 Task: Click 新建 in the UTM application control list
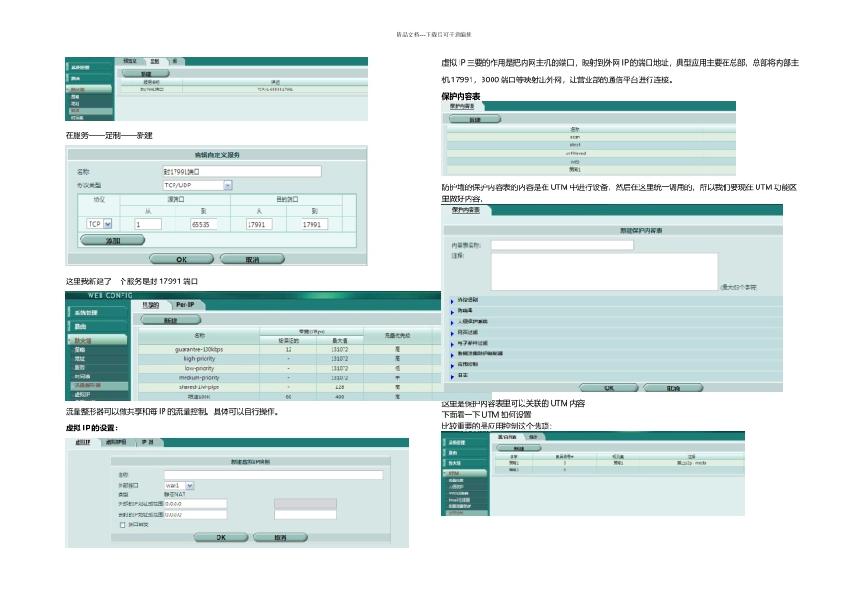coord(519,449)
